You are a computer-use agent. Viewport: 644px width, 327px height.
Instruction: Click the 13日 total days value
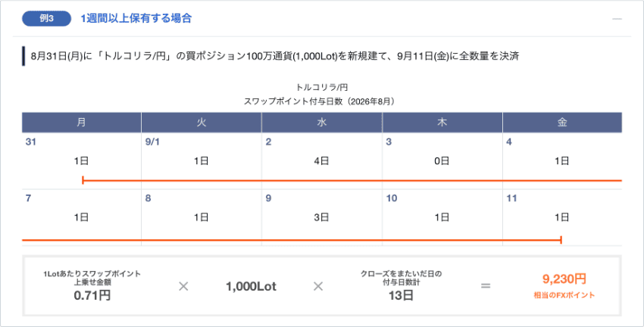(x=401, y=295)
